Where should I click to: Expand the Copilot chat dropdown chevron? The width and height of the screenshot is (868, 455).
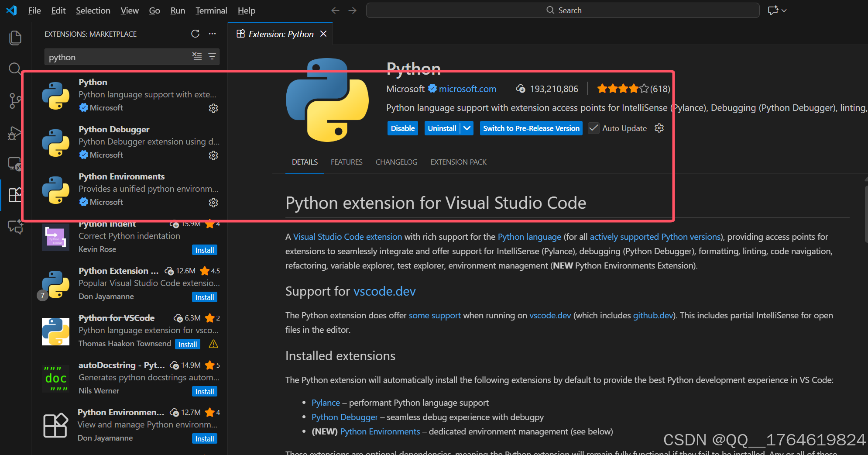click(784, 10)
